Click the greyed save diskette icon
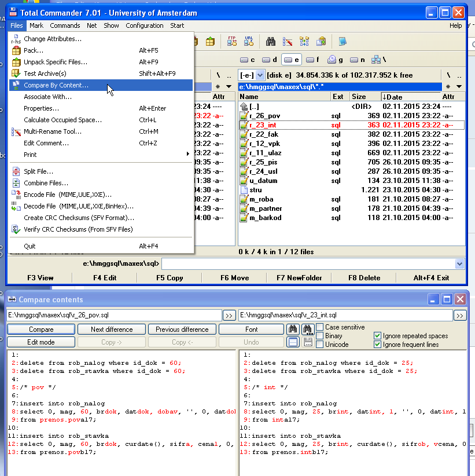This screenshot has width=475, height=476. 308,342
